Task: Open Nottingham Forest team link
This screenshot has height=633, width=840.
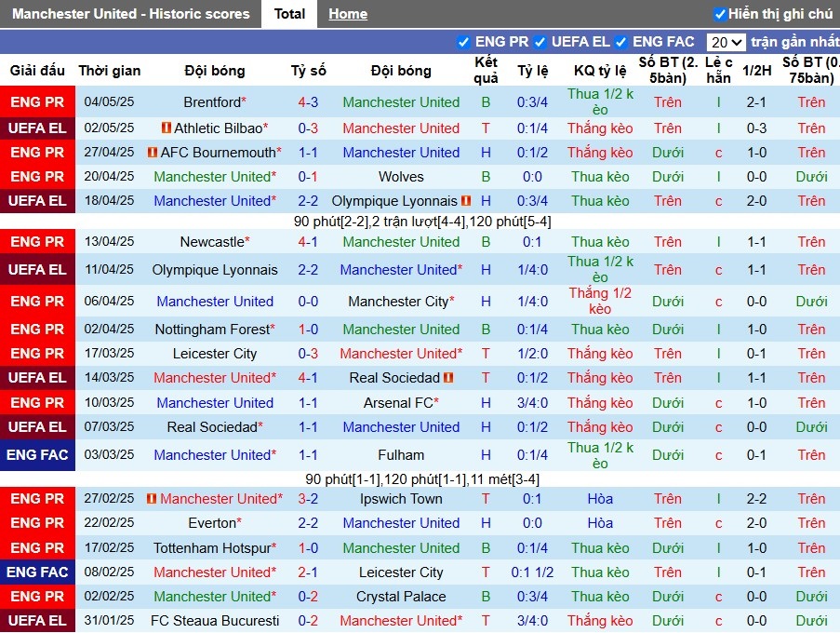Action: pos(212,330)
